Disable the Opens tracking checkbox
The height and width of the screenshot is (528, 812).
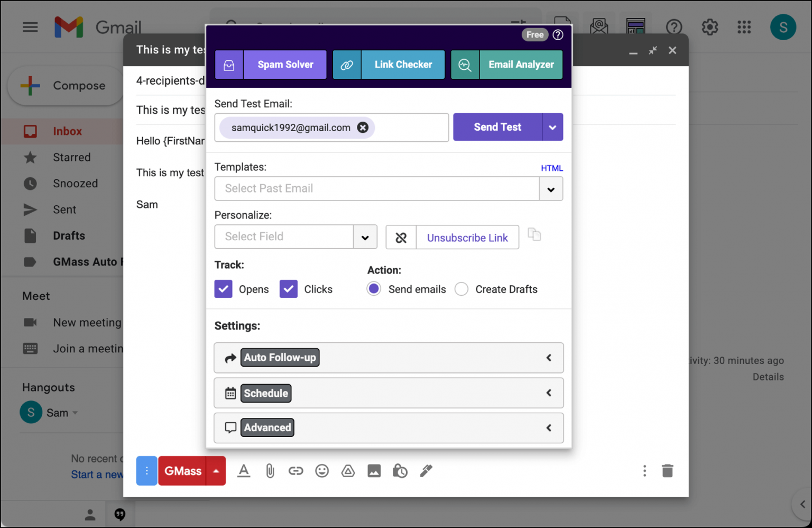(x=223, y=289)
